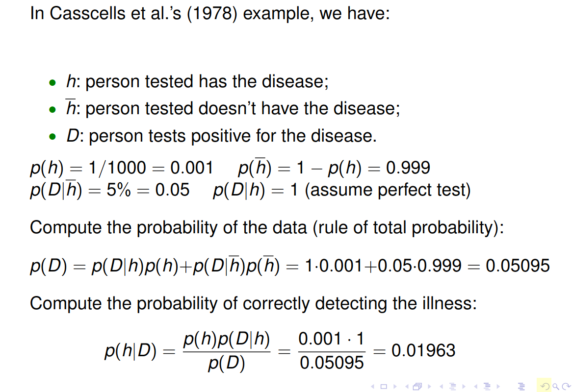572x392 pixels.
Task: Click the slide rectangle navigation icon
Action: pyautogui.click(x=384, y=386)
